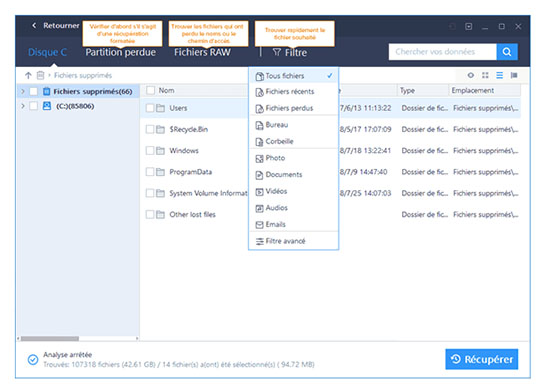Filter by Bureau location

coord(294,125)
